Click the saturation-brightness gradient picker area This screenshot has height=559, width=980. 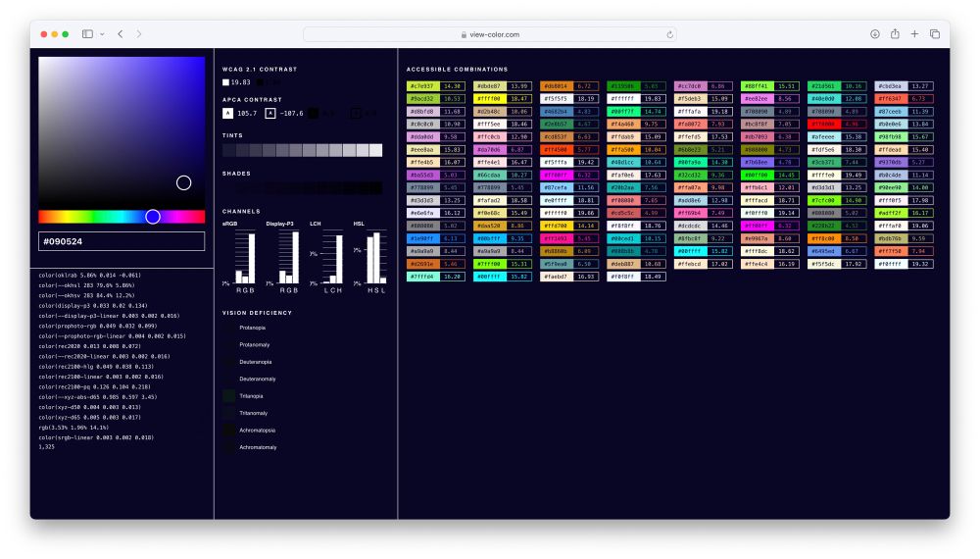point(122,132)
